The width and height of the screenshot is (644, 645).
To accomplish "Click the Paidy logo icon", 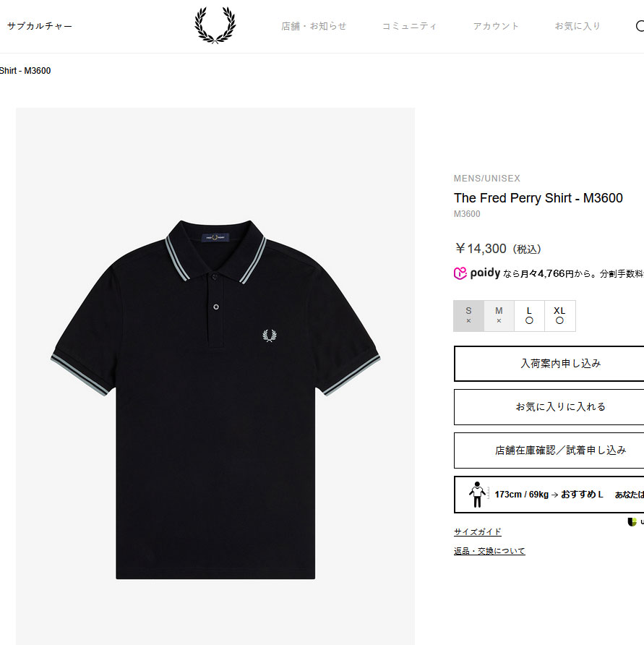I will pyautogui.click(x=460, y=273).
